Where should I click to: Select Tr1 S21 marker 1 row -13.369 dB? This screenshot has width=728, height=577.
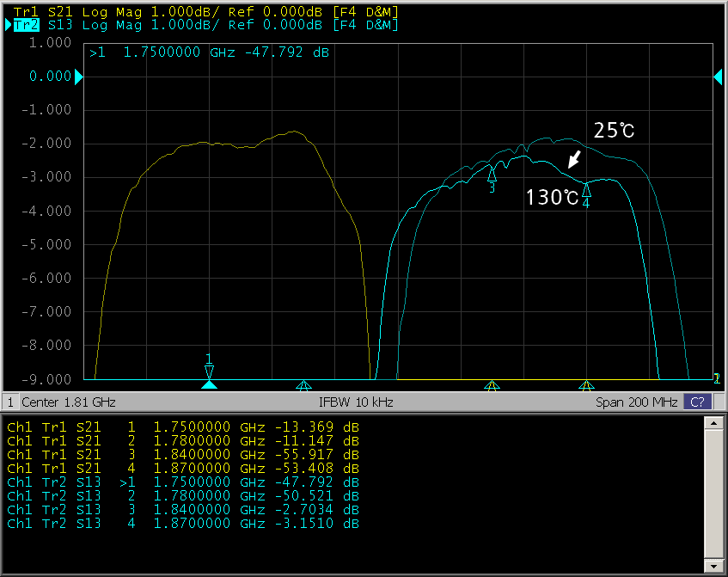[x=183, y=427]
